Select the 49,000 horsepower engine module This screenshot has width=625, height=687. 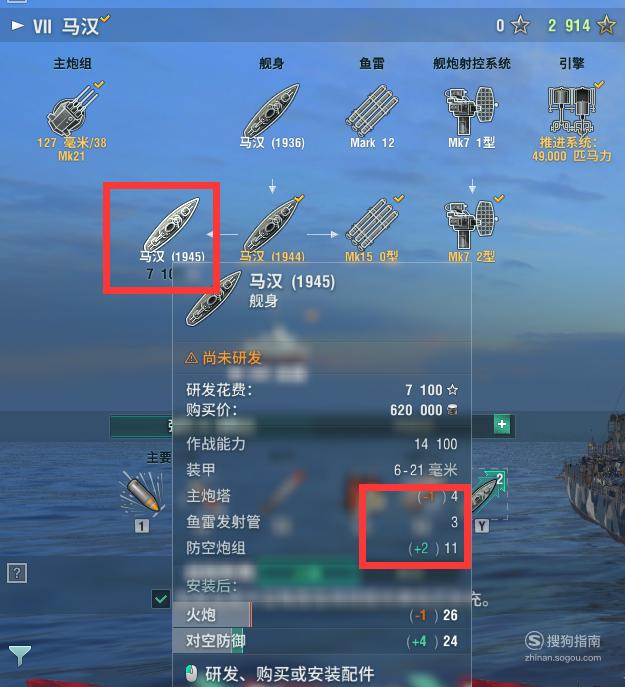(x=572, y=121)
